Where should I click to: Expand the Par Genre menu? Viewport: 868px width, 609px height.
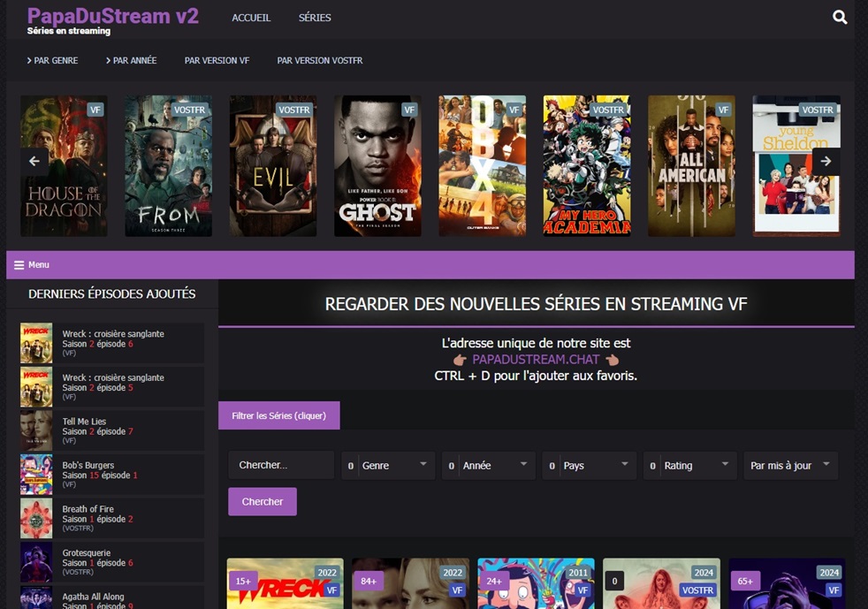[52, 60]
